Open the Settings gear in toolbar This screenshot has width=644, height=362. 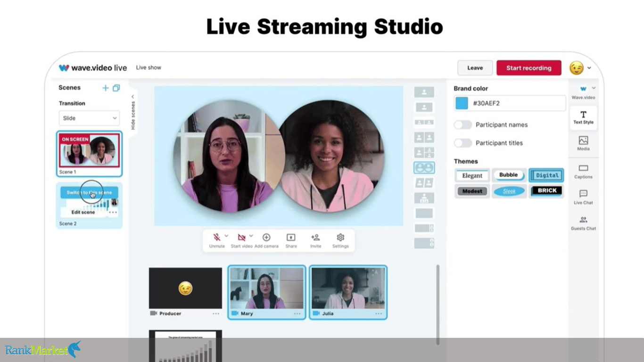[340, 238]
